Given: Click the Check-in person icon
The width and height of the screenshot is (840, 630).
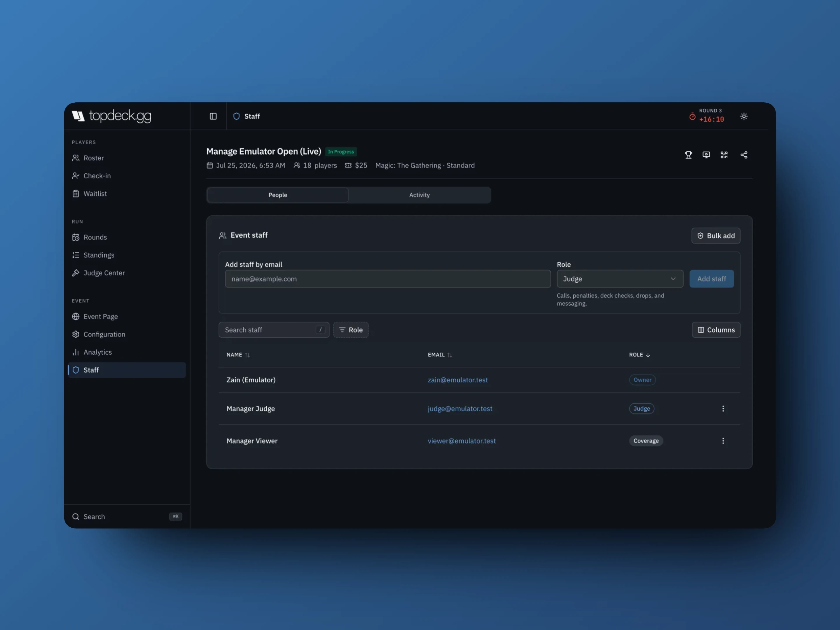Looking at the screenshot, I should pos(76,176).
